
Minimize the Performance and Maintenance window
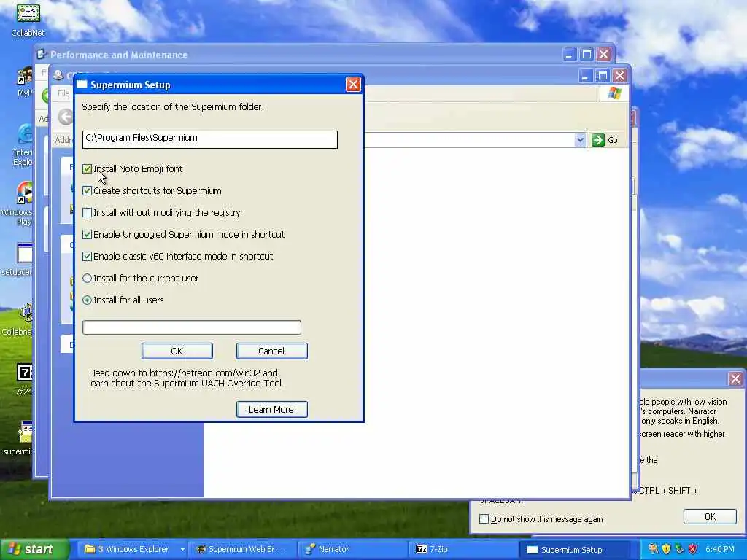point(569,54)
